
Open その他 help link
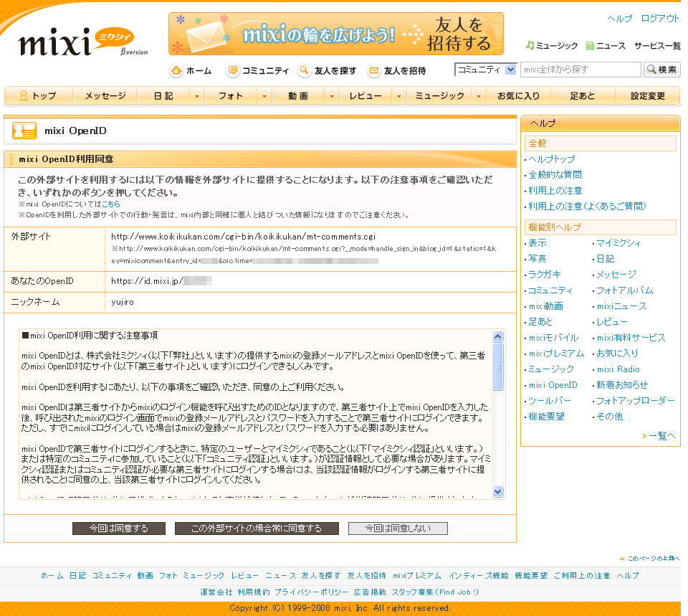pos(610,417)
